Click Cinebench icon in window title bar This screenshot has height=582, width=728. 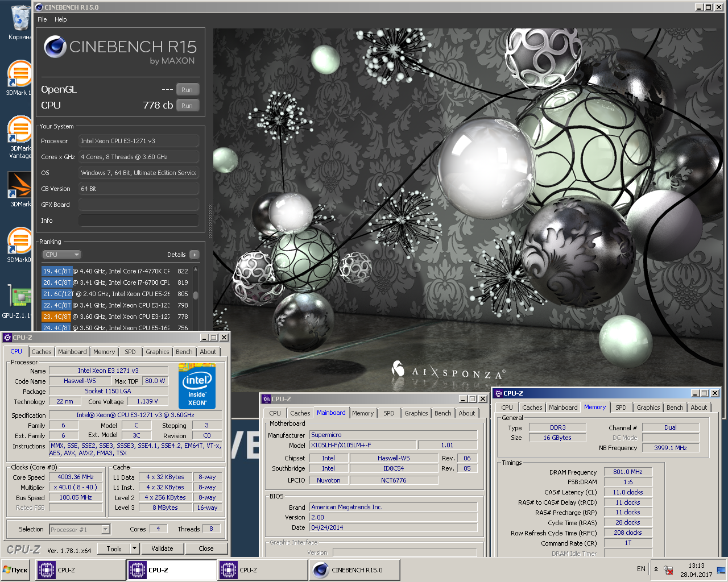coord(39,7)
